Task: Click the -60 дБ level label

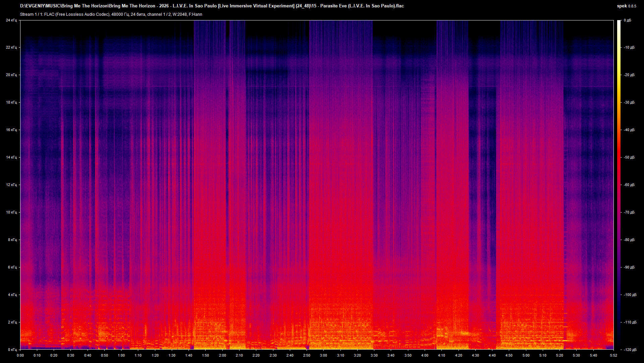Action: [x=629, y=185]
